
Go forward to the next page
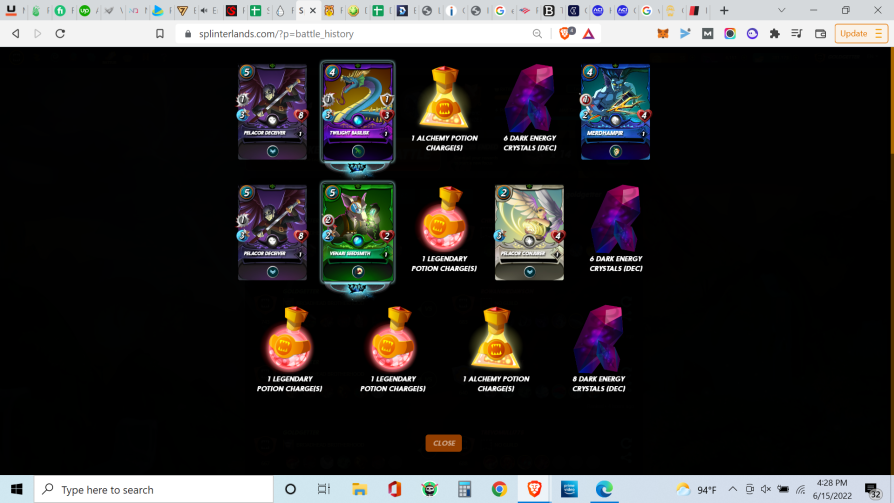tap(38, 34)
